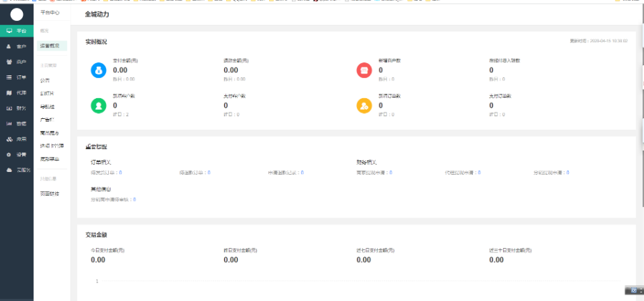Select 导航栏 in the submenu
The height and width of the screenshot is (301, 644).
(x=47, y=107)
